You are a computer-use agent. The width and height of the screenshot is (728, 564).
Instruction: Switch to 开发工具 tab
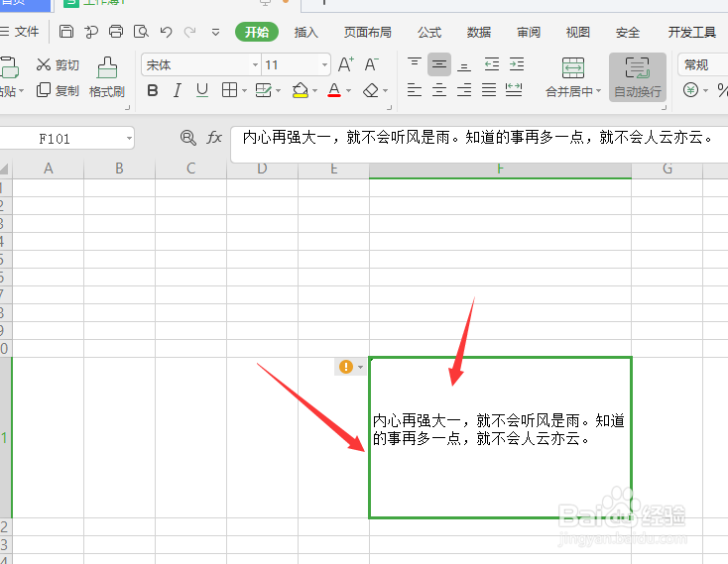point(691,32)
